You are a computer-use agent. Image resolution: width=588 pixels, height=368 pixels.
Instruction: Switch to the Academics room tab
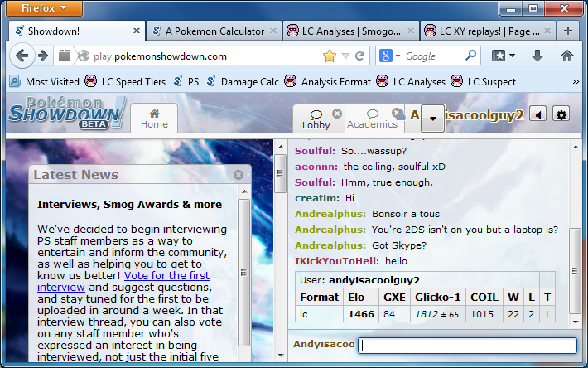coord(372,119)
